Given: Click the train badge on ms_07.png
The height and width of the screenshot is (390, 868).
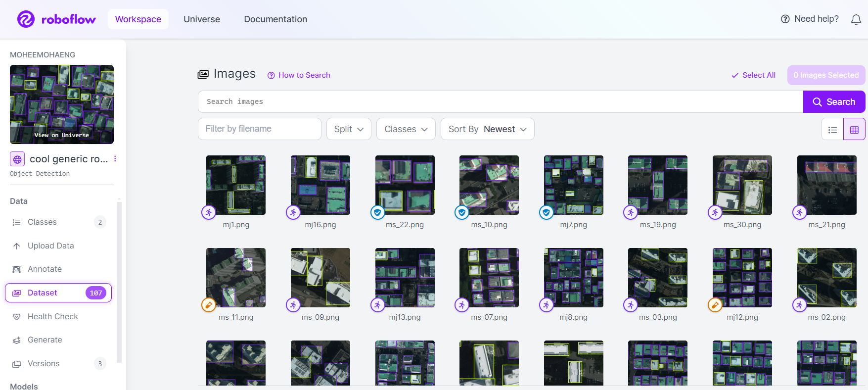Looking at the screenshot, I should [462, 305].
